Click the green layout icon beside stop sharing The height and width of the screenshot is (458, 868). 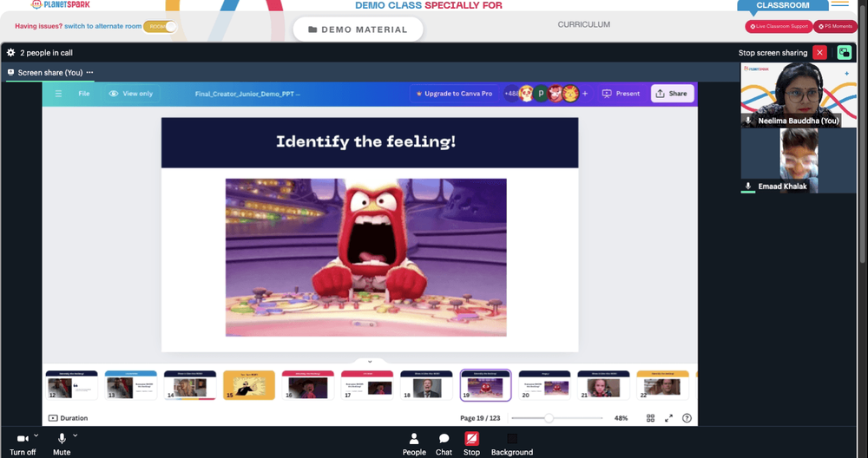tap(844, 53)
